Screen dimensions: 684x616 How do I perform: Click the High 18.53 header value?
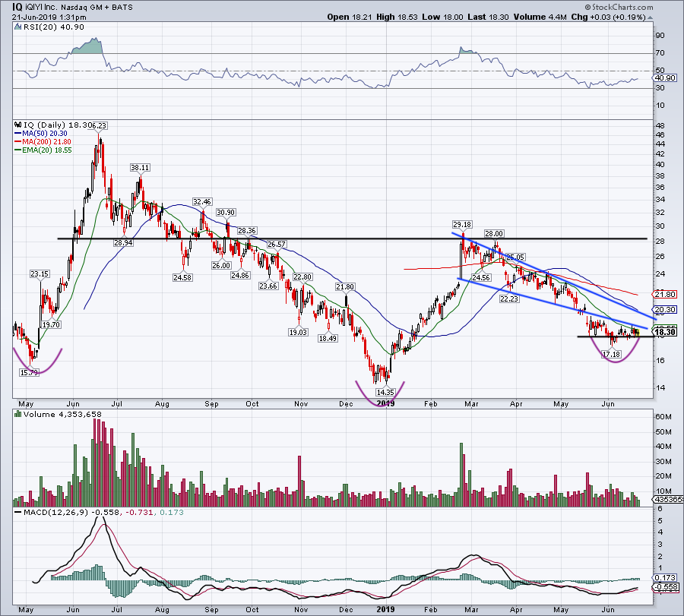click(x=397, y=17)
